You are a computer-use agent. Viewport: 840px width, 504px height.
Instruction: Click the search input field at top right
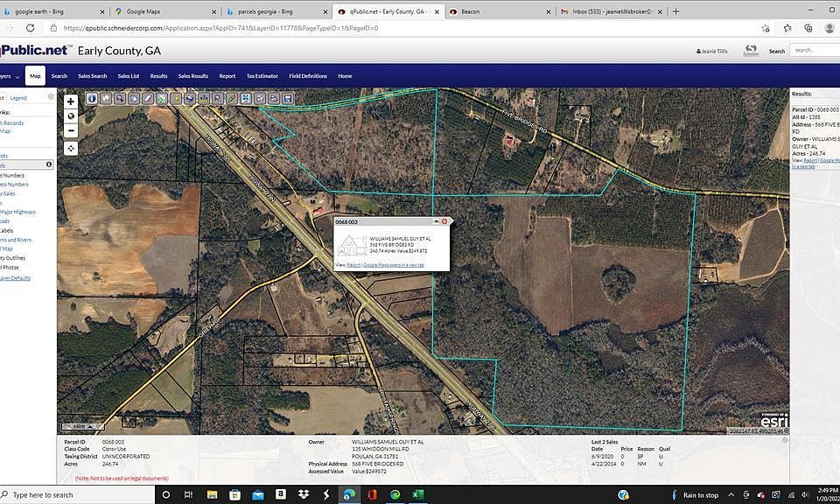tap(813, 51)
